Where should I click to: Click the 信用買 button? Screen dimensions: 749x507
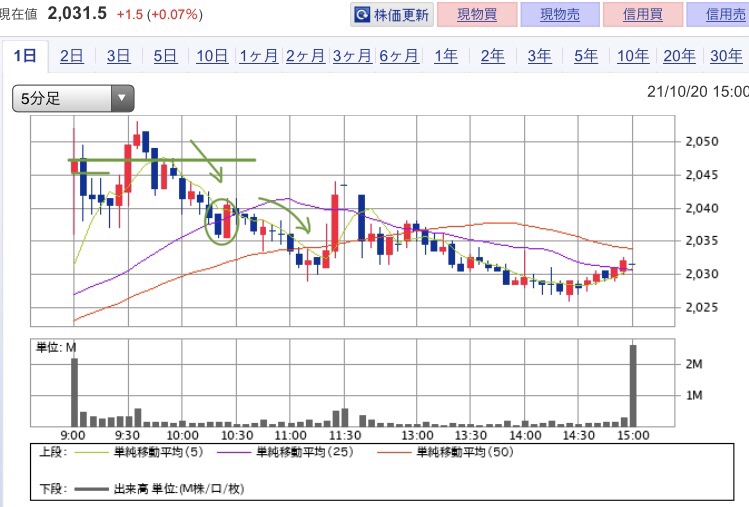point(643,14)
